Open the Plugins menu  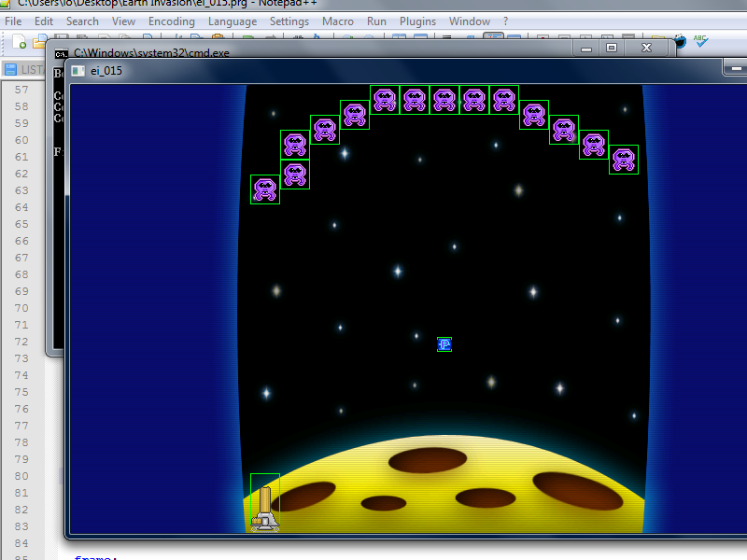tap(417, 21)
